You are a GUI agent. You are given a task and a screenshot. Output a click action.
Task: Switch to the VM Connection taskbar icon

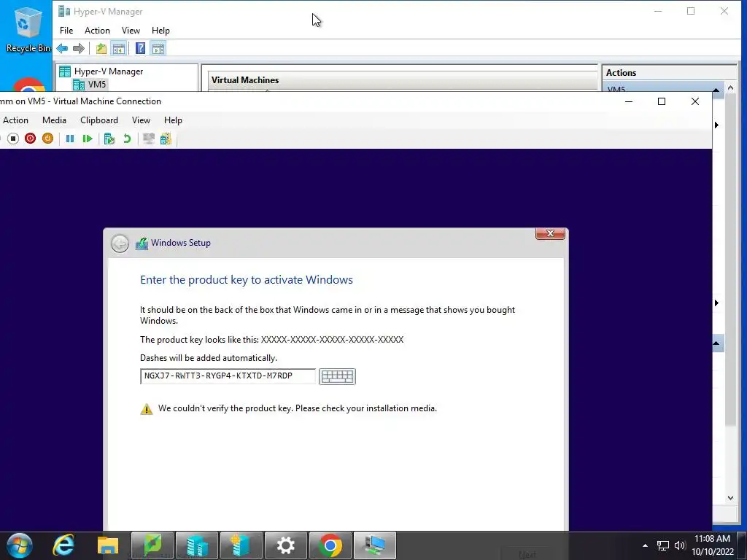(x=375, y=545)
